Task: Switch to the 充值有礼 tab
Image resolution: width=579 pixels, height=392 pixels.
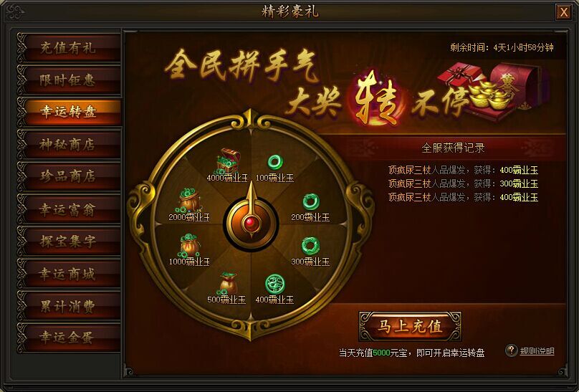Action: pos(69,47)
